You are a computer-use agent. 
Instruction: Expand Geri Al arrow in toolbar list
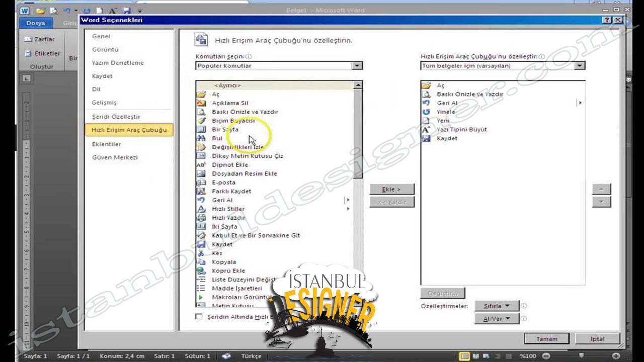580,103
